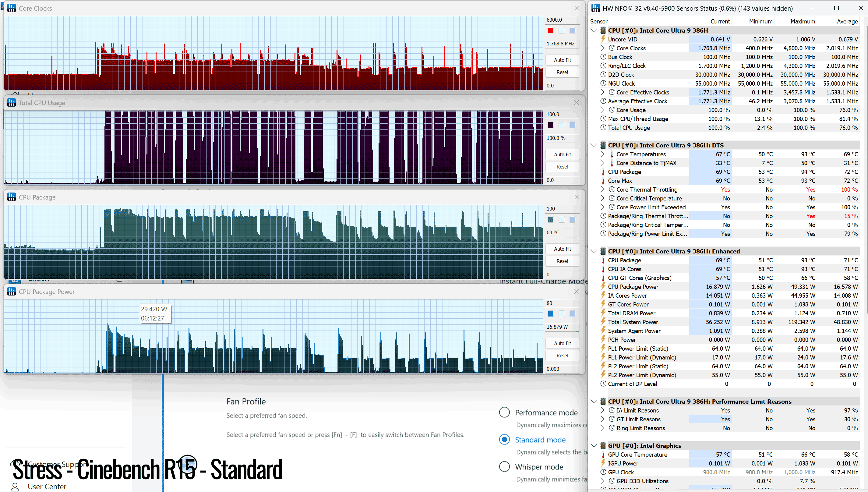The image size is (868, 492).
Task: Click the chip icon of the DTS group header
Action: [603, 145]
